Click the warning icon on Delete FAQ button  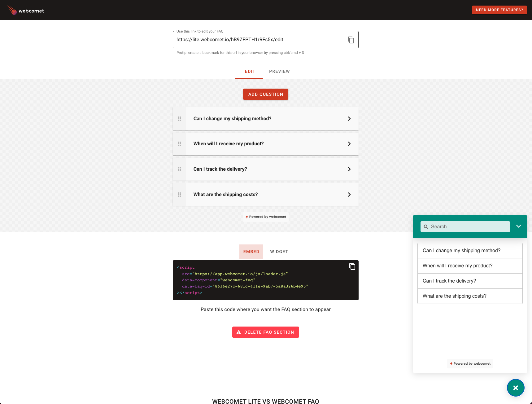coord(239,332)
